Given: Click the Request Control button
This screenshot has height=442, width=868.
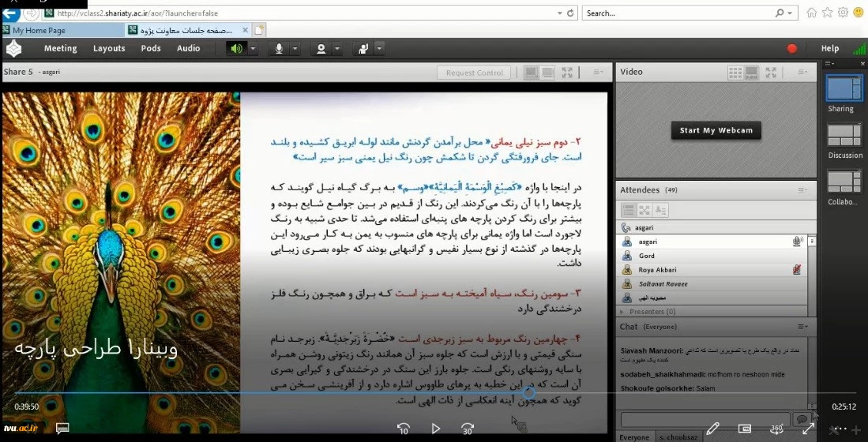Looking at the screenshot, I should pyautogui.click(x=474, y=73).
